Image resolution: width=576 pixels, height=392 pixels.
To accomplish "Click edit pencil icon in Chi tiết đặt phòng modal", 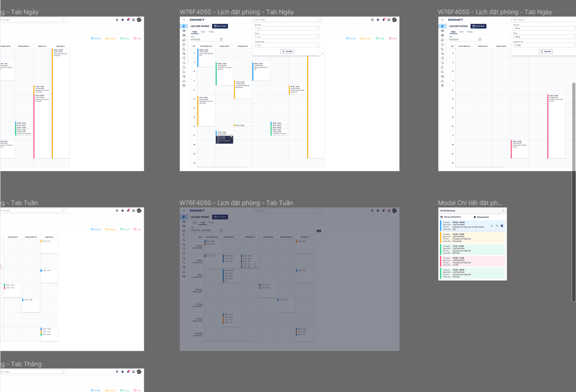I will point(492,226).
